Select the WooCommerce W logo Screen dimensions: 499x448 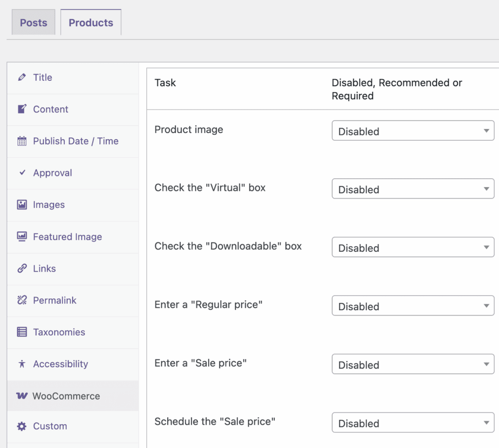21,396
